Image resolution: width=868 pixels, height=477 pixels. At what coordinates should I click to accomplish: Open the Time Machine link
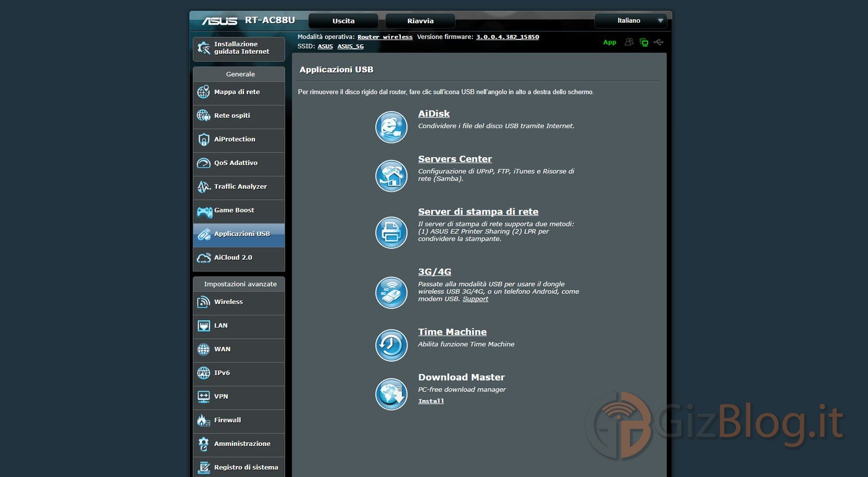pos(452,332)
